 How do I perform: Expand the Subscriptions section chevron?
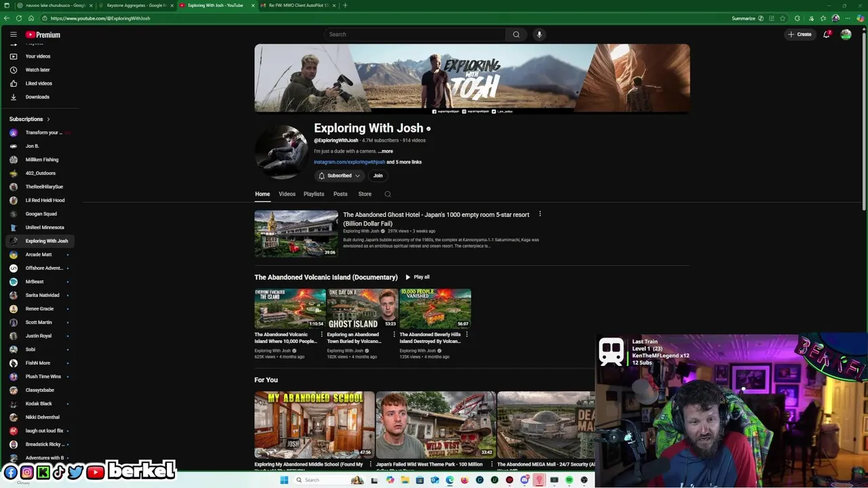[48, 119]
